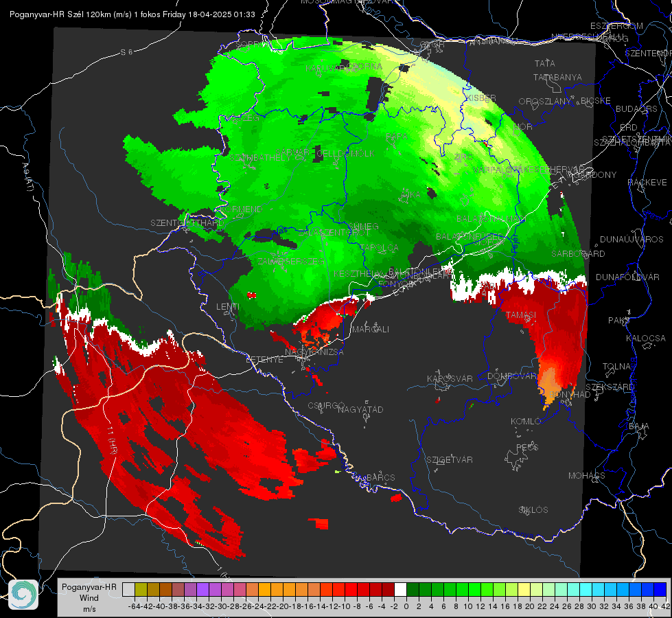Image resolution: width=672 pixels, height=618 pixels.
Task: Click the SIKLOS town label
Action: 533,510
